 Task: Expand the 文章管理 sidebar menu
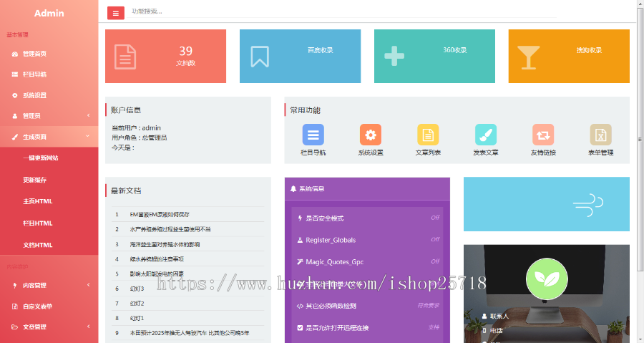[x=49, y=327]
